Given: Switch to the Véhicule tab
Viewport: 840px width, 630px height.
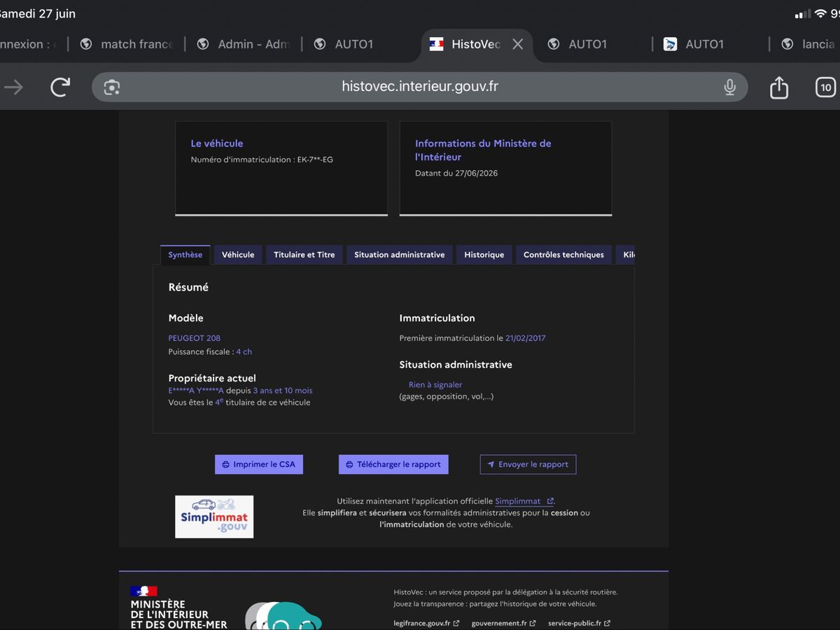Looking at the screenshot, I should tap(238, 255).
